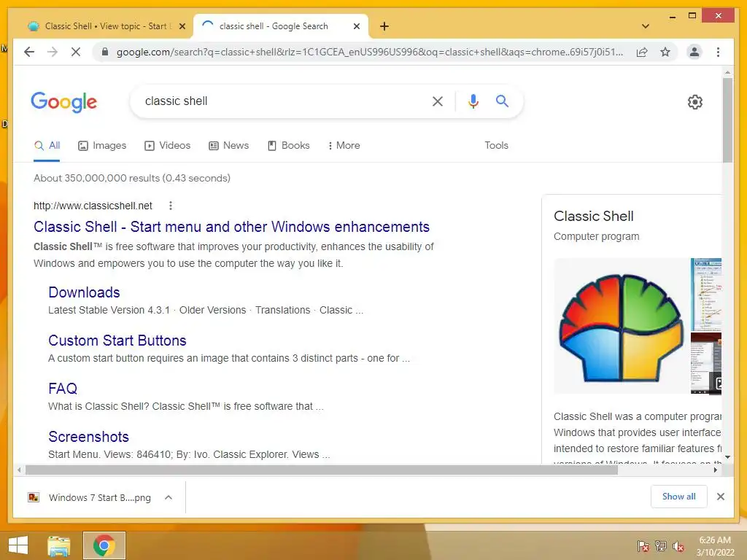Click the vertical scrollbar thumb
Screen dimensions: 747x560
tap(727, 120)
